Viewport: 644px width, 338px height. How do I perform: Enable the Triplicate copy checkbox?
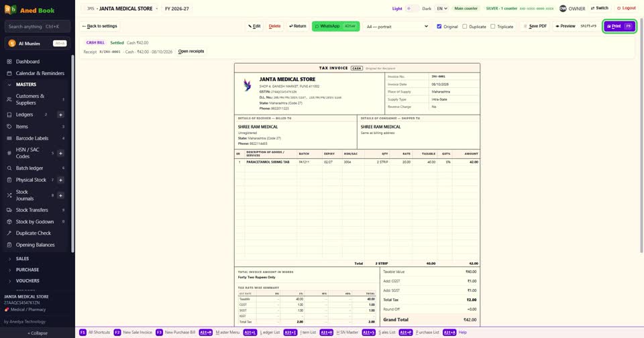click(x=492, y=26)
